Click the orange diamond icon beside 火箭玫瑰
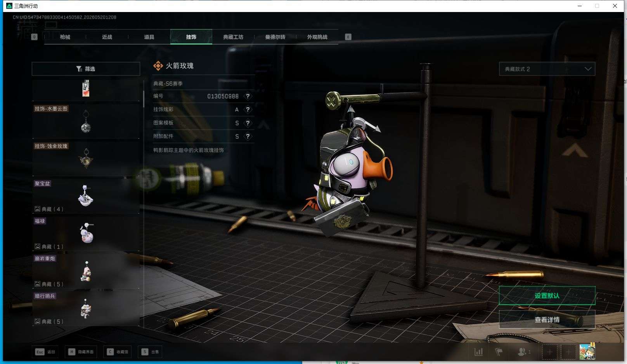This screenshot has height=364, width=627. click(x=158, y=66)
